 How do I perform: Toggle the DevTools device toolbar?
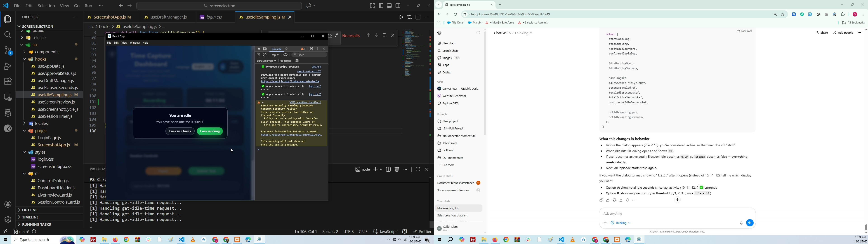tap(265, 49)
